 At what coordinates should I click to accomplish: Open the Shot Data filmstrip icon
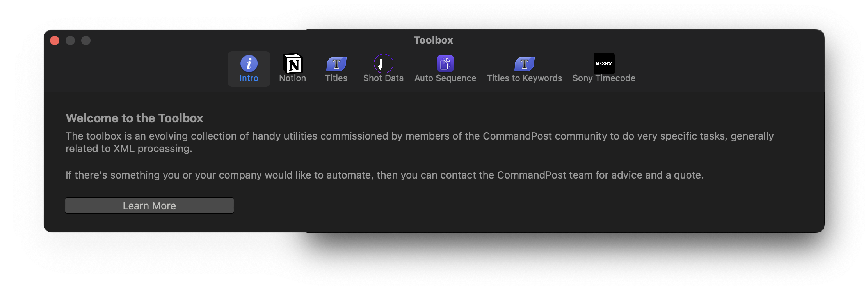[384, 64]
